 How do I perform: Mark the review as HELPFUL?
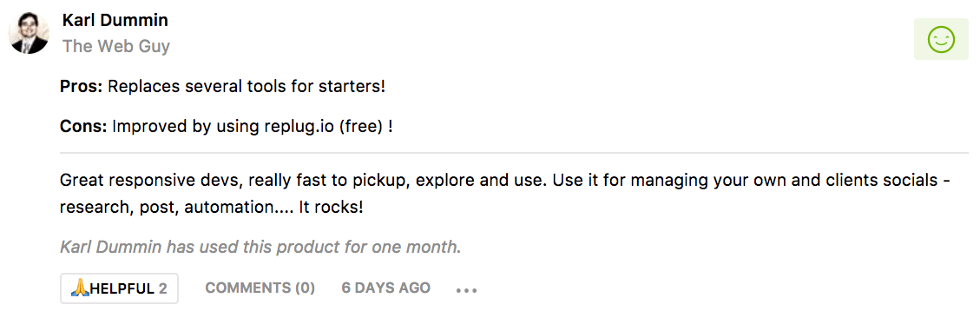tap(120, 288)
